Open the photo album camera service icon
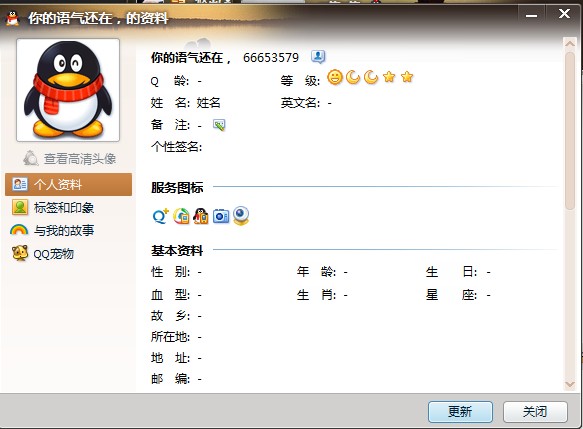This screenshot has width=583, height=429. point(221,216)
